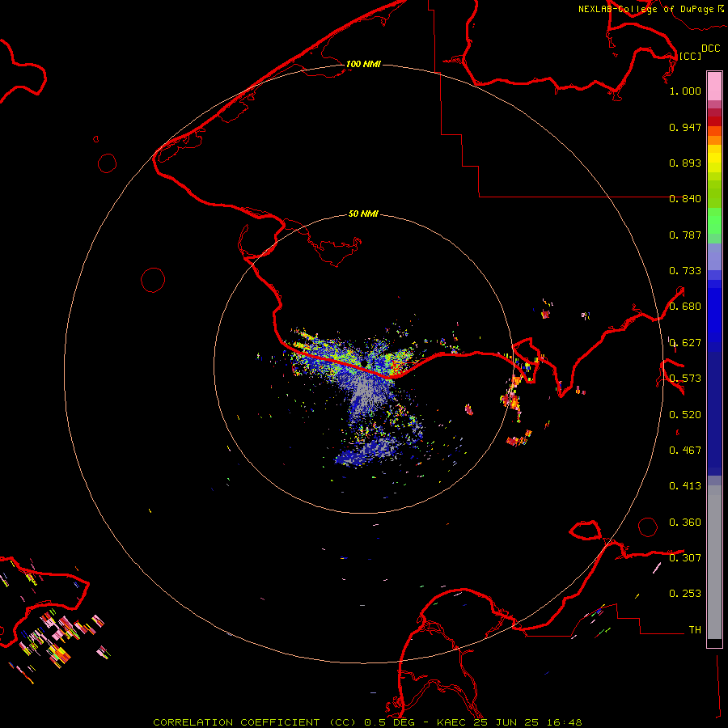Select the 0.733 scale value

coord(685,271)
